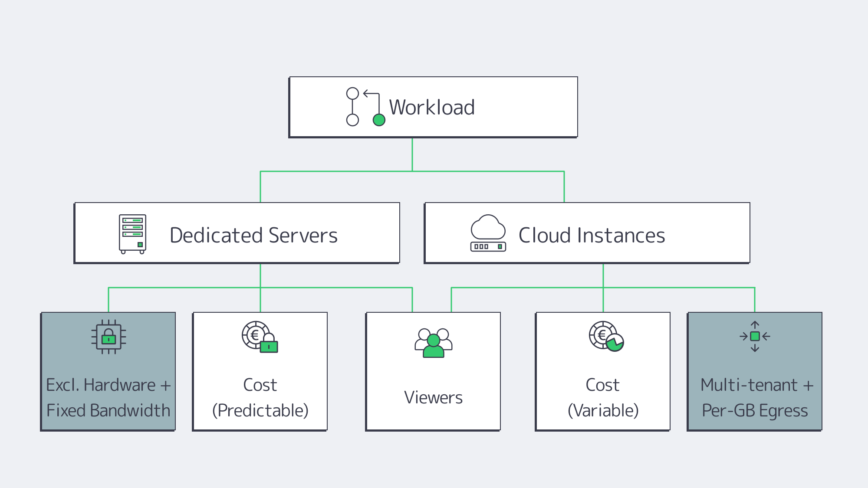This screenshot has height=488, width=868.
Task: Select the Workload label text
Action: pos(432,107)
